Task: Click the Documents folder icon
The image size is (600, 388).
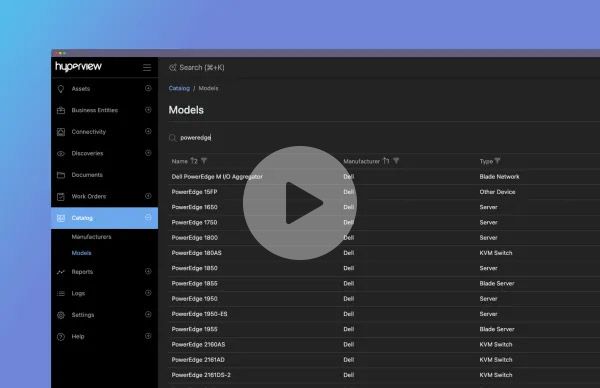Action: (61, 175)
